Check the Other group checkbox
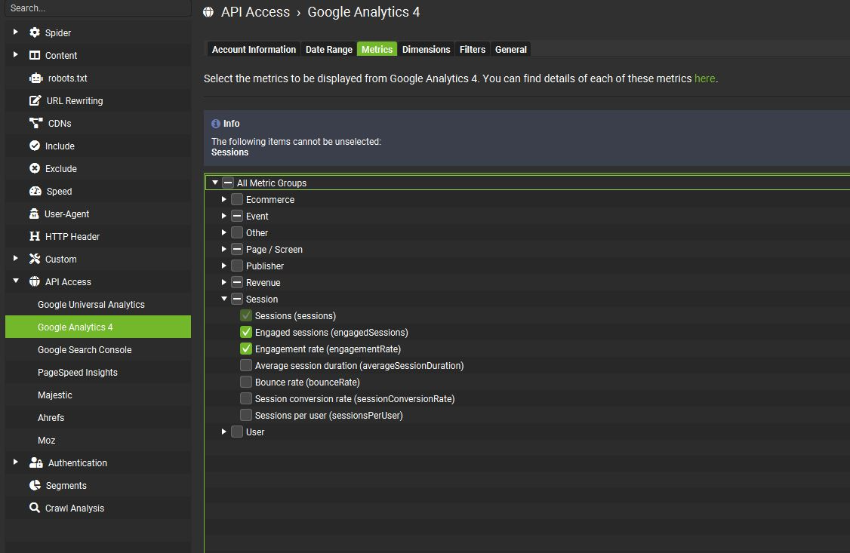850x553 pixels. point(237,233)
